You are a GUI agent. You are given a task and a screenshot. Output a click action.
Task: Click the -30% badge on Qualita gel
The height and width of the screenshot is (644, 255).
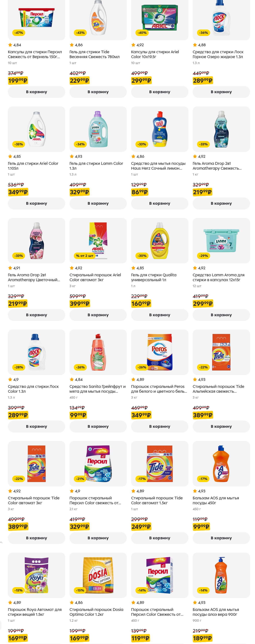click(x=142, y=256)
